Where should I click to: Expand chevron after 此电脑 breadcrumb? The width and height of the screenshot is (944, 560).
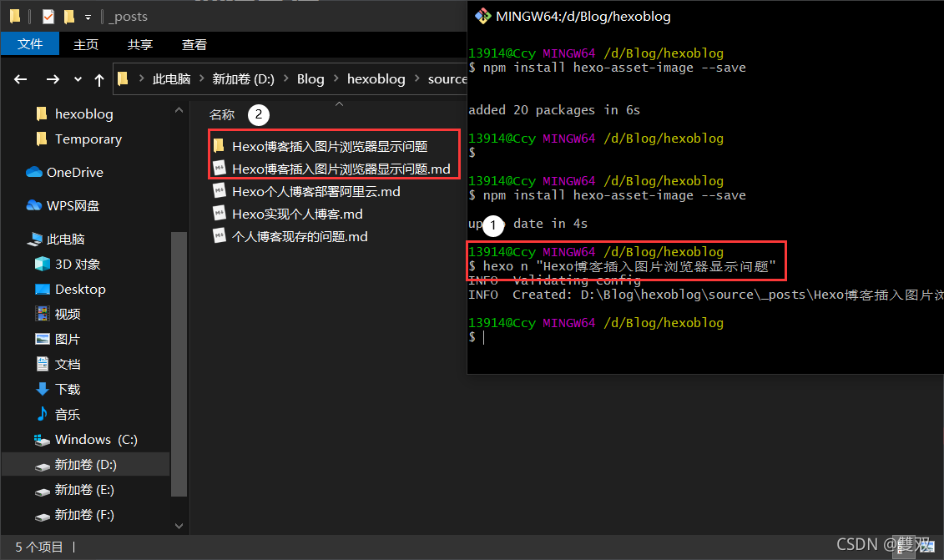coord(202,78)
